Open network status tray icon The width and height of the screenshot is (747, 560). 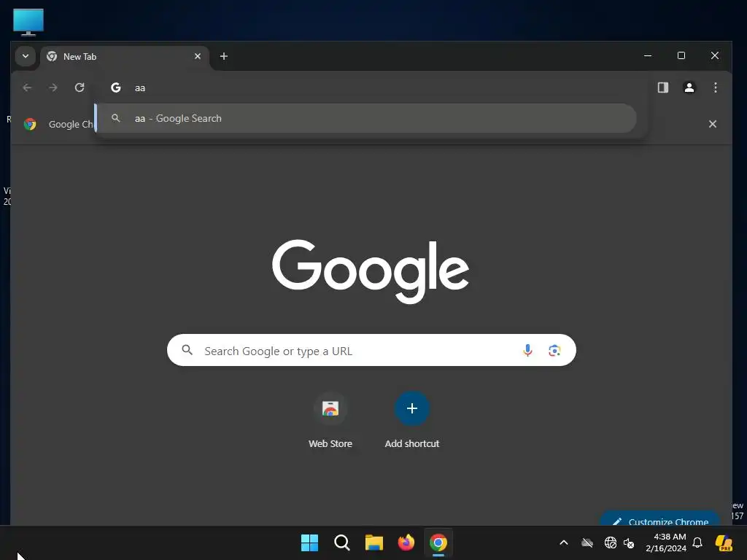click(x=611, y=542)
